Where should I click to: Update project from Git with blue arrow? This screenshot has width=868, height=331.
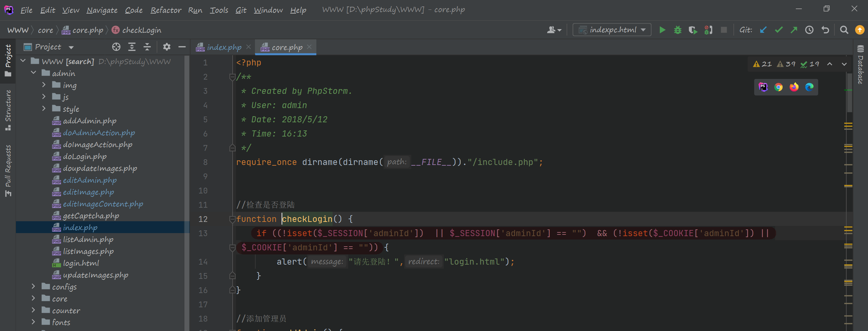point(763,30)
